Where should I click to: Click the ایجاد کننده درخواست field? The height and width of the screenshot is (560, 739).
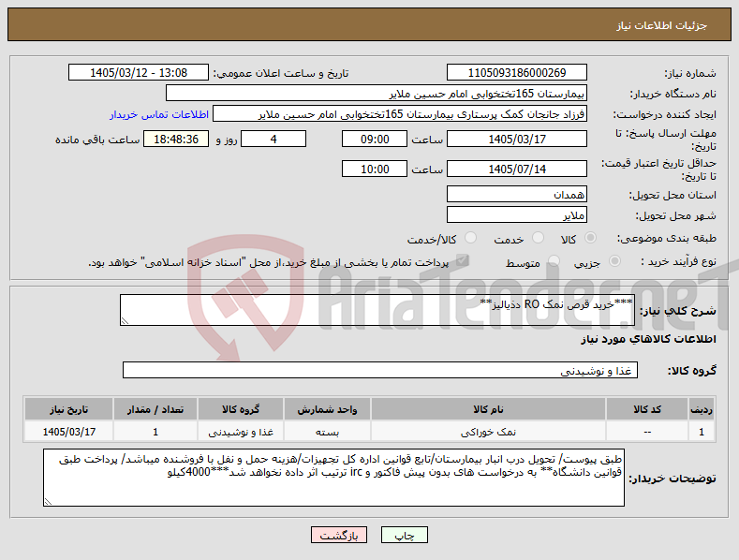click(x=400, y=114)
